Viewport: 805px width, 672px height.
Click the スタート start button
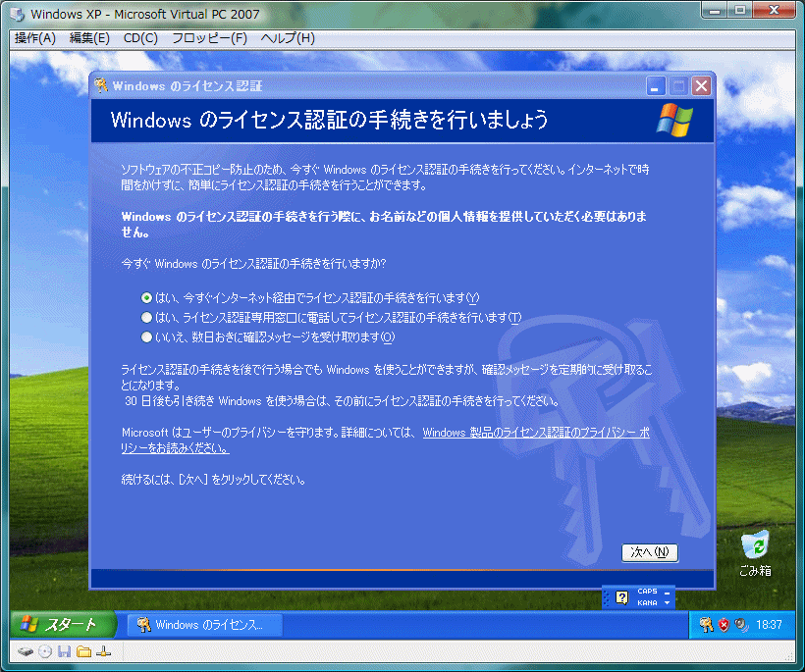[x=62, y=624]
